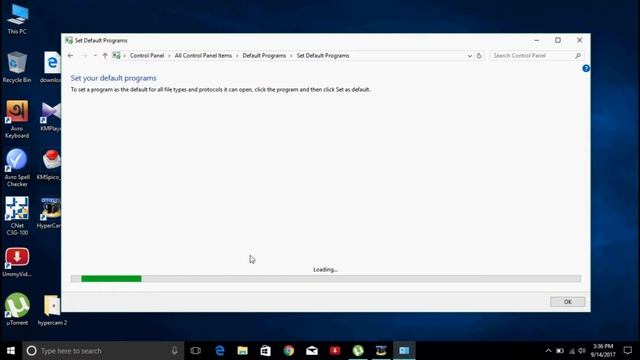Viewport: 640px width, 360px height.
Task: Open This PC on the desktop
Action: pyautogui.click(x=17, y=18)
